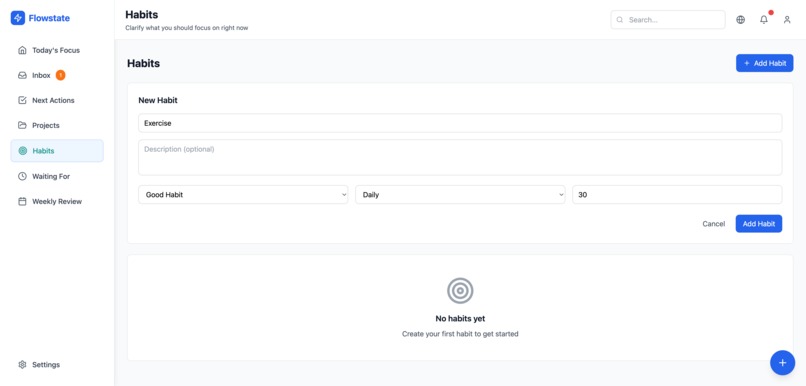
Task: Cancel the new habit form
Action: (x=713, y=224)
